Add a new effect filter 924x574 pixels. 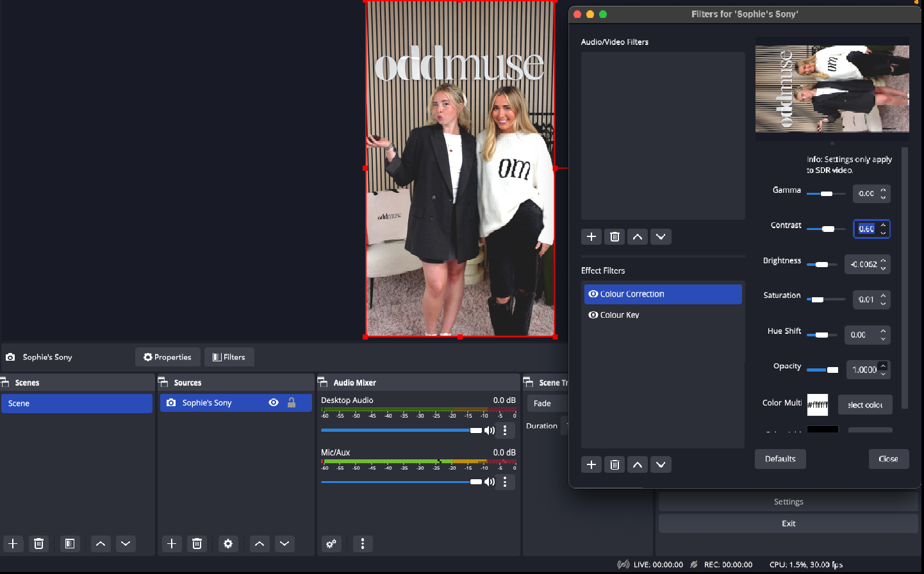coord(591,464)
